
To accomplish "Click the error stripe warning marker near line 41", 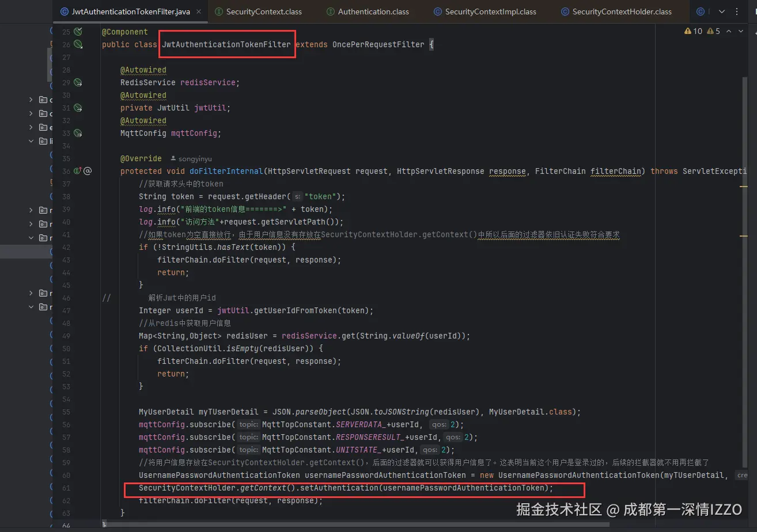I will pos(744,235).
